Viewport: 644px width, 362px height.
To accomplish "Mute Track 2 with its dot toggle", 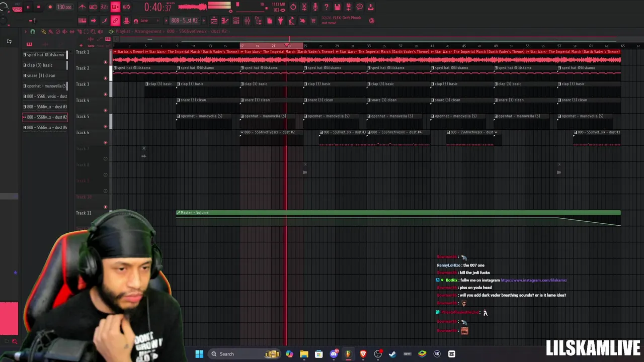I will [x=105, y=78].
